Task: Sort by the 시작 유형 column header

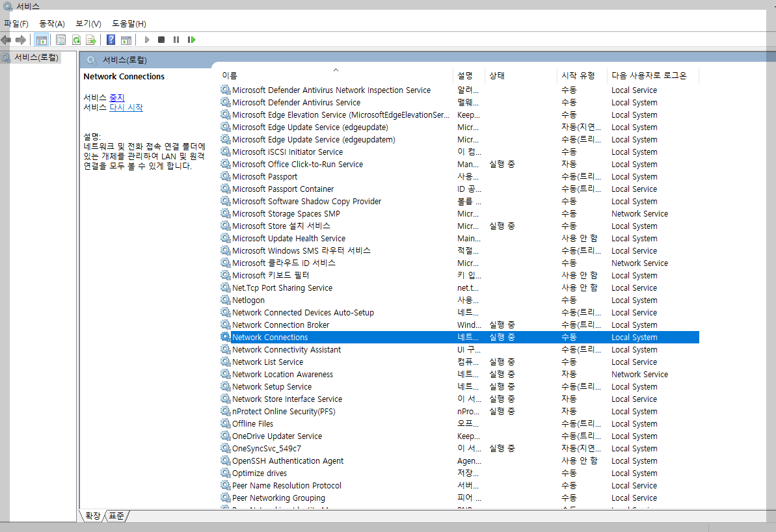Action: coord(582,75)
